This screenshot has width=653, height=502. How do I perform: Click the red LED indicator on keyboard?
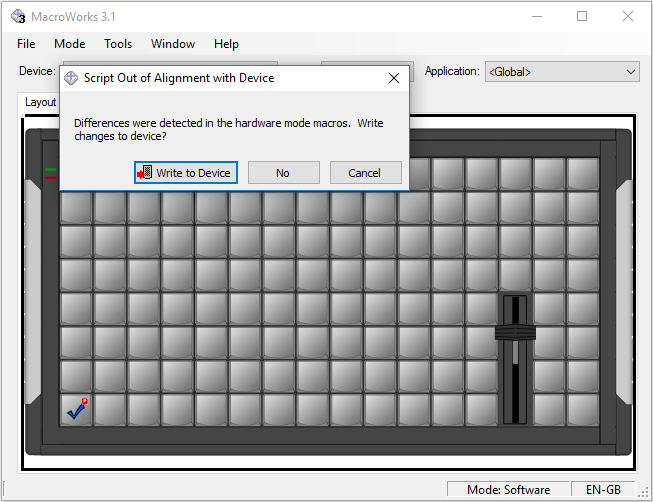[50, 178]
